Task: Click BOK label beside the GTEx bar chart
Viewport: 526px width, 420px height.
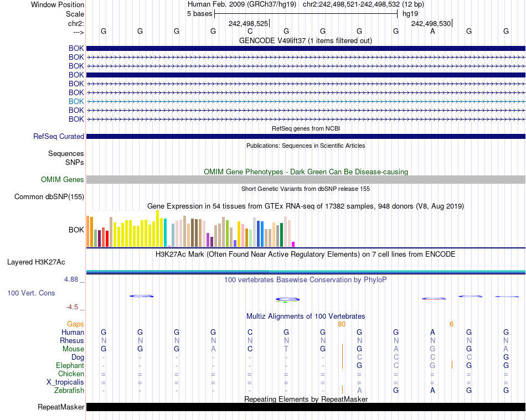Action: (x=76, y=230)
